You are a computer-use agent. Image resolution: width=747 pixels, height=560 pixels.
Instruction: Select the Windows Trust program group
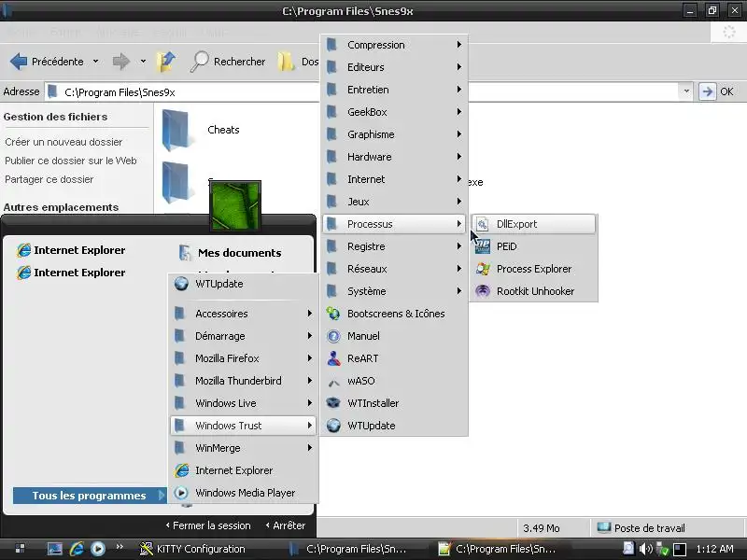click(x=243, y=426)
